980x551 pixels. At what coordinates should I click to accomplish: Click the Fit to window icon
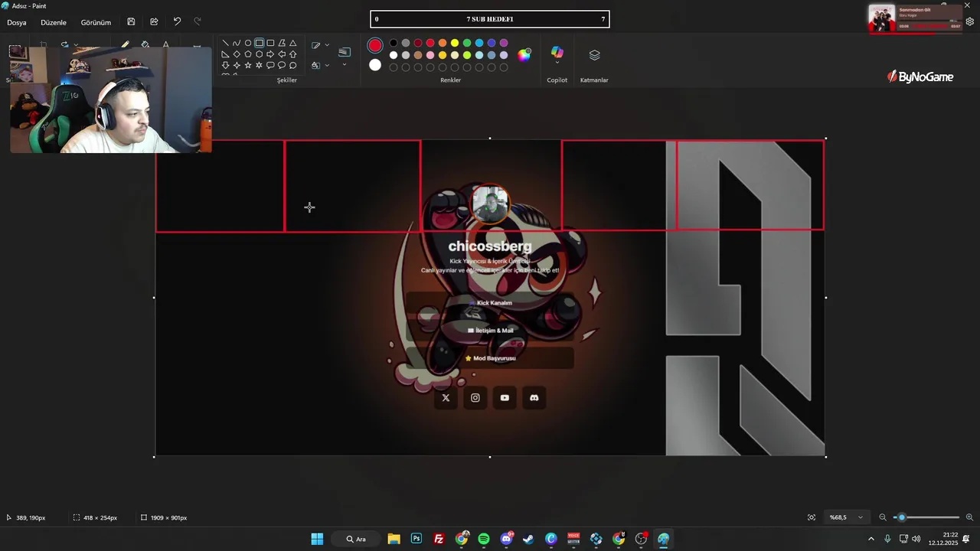pos(812,517)
